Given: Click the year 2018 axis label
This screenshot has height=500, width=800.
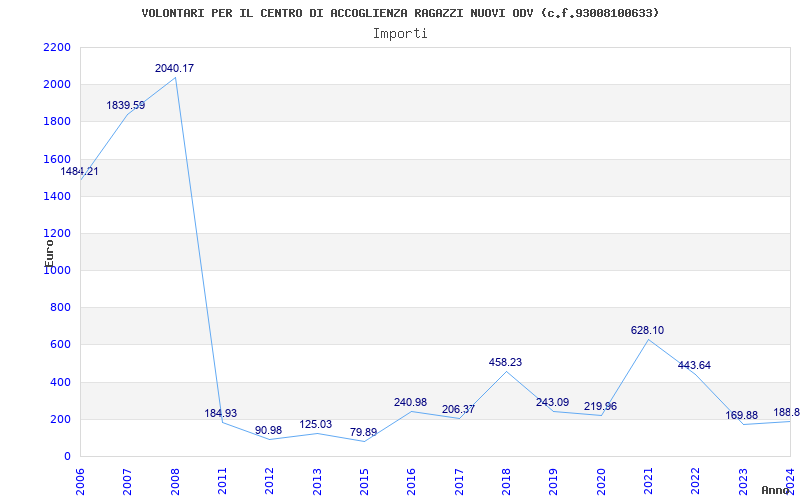Looking at the screenshot, I should pos(506,482).
